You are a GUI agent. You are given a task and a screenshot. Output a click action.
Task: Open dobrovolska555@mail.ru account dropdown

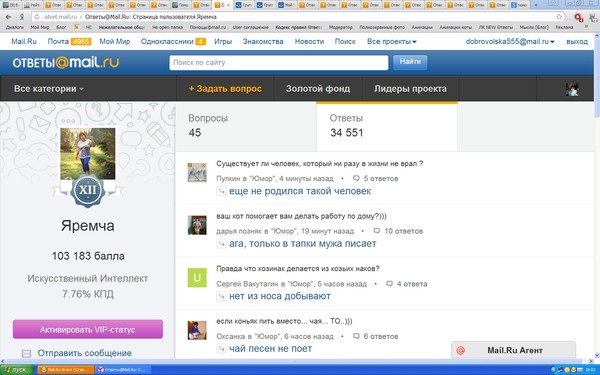pyautogui.click(x=510, y=41)
